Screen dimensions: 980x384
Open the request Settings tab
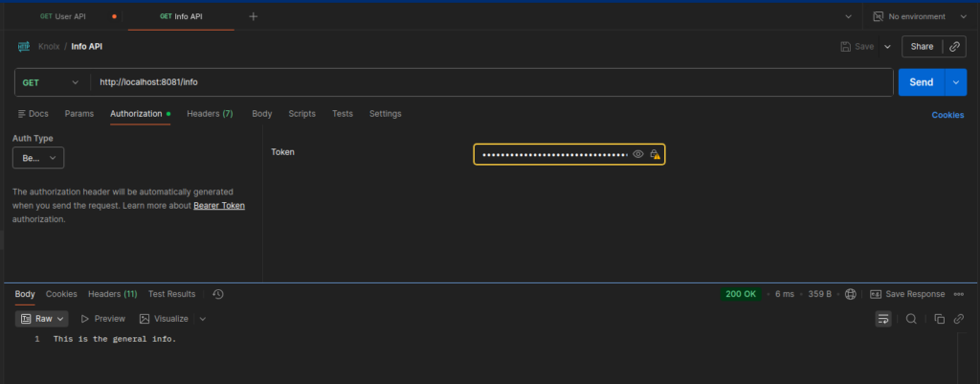[385, 114]
